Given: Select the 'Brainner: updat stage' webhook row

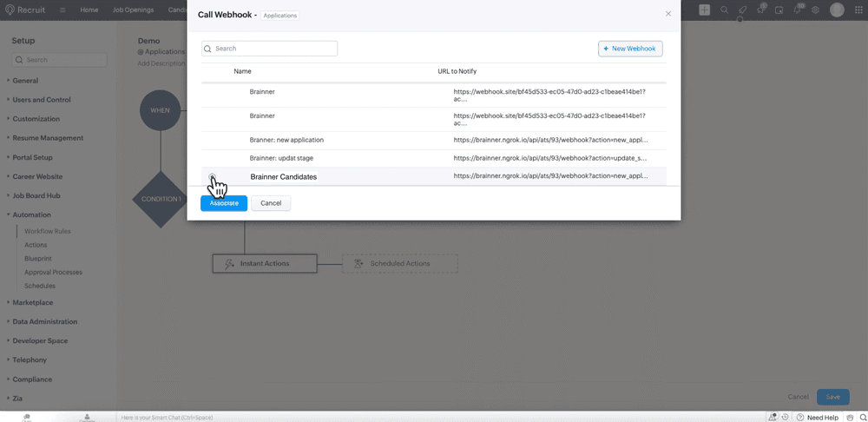Looking at the screenshot, I should 434,158.
